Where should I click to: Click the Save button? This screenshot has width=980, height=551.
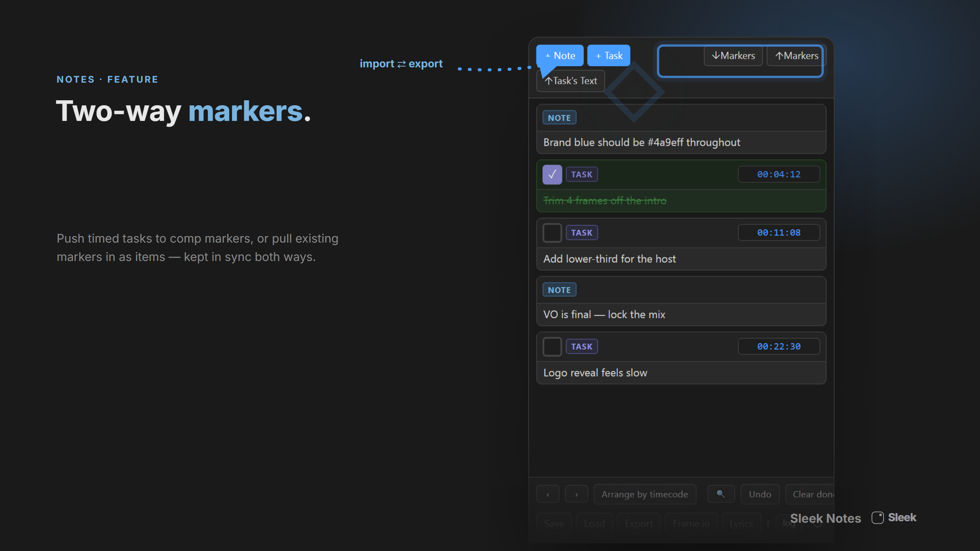pos(554,523)
